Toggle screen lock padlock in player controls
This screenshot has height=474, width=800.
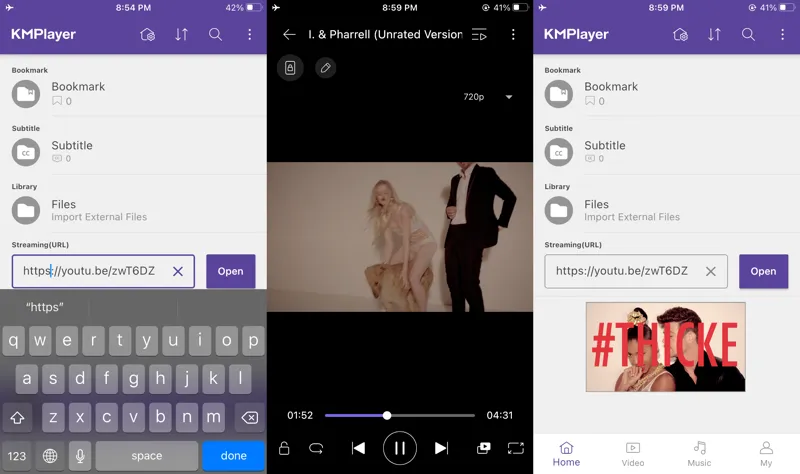tap(284, 448)
